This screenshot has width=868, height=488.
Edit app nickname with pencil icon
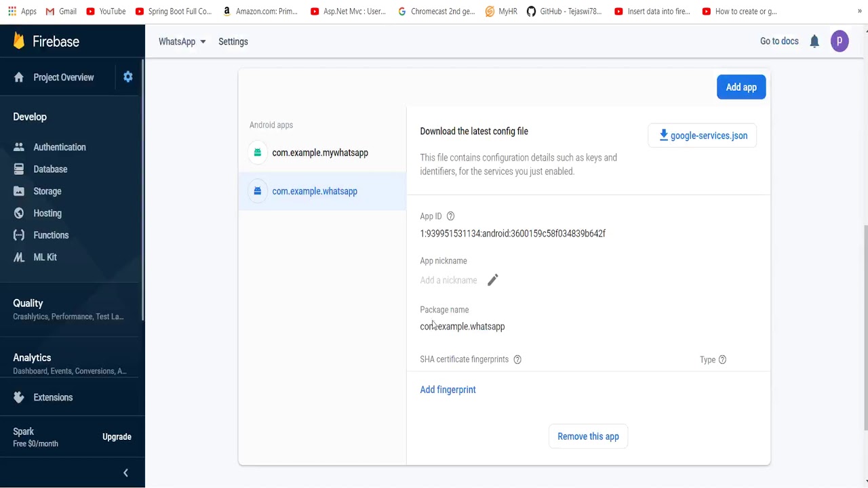pyautogui.click(x=493, y=280)
